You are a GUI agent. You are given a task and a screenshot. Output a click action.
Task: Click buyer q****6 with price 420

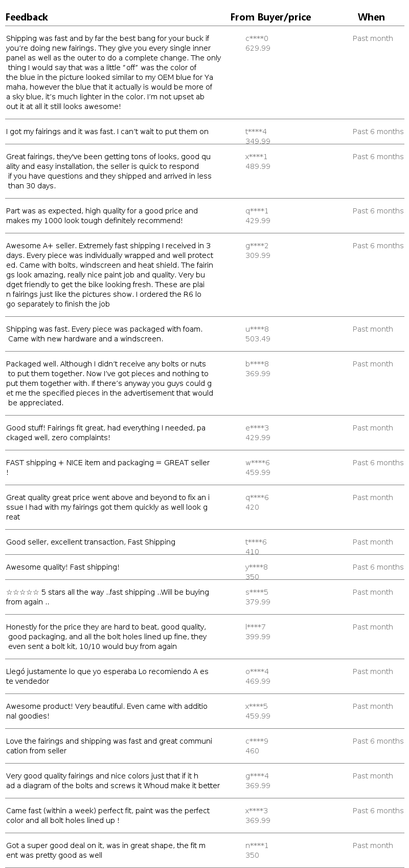click(x=257, y=497)
